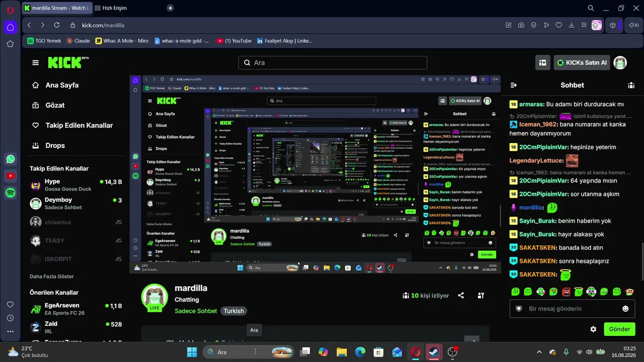Open Spotify in the Opera sidebar
The height and width of the screenshot is (362, 644).
pos(10,193)
